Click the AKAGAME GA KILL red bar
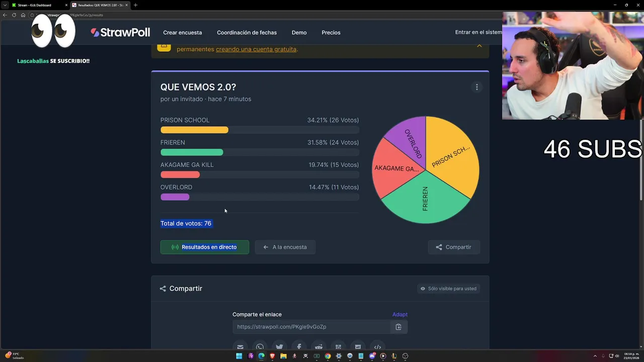Image resolution: width=644 pixels, height=362 pixels. pyautogui.click(x=180, y=175)
